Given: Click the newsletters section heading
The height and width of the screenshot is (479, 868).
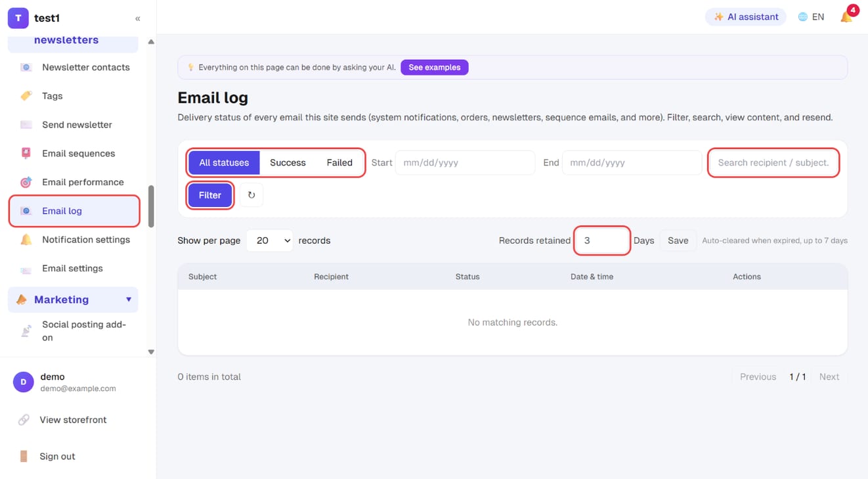Looking at the screenshot, I should pyautogui.click(x=66, y=40).
